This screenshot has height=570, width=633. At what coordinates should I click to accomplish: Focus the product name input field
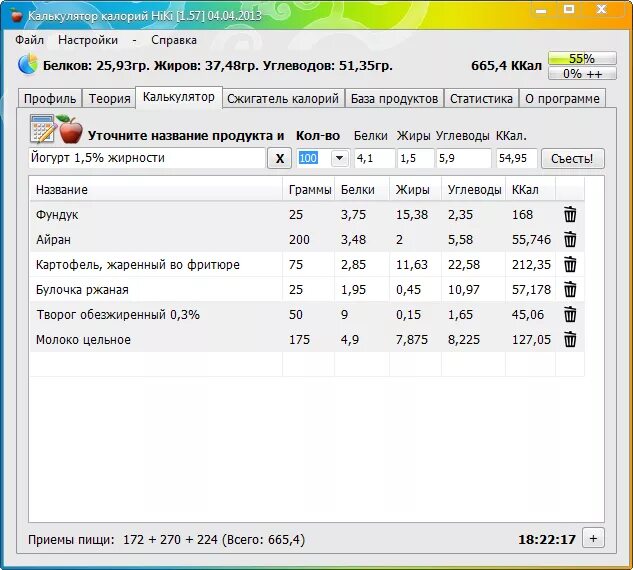(147, 158)
